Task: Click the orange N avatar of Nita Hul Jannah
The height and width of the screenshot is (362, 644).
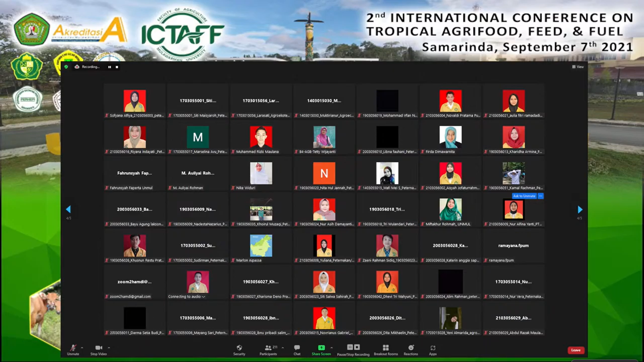Action: [x=324, y=173]
